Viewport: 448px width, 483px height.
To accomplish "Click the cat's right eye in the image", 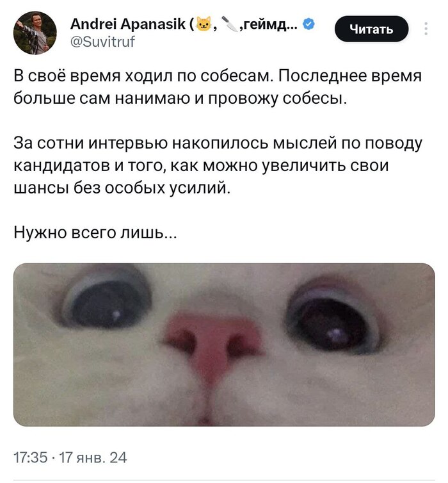I will [332, 323].
